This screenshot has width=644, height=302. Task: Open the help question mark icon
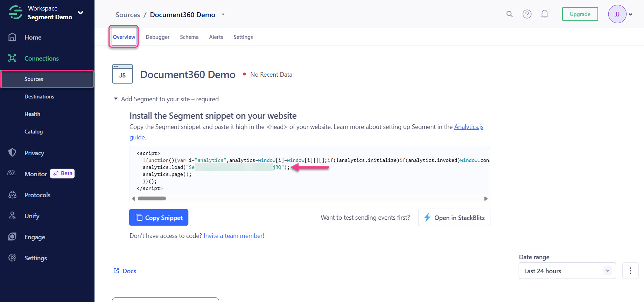click(527, 14)
